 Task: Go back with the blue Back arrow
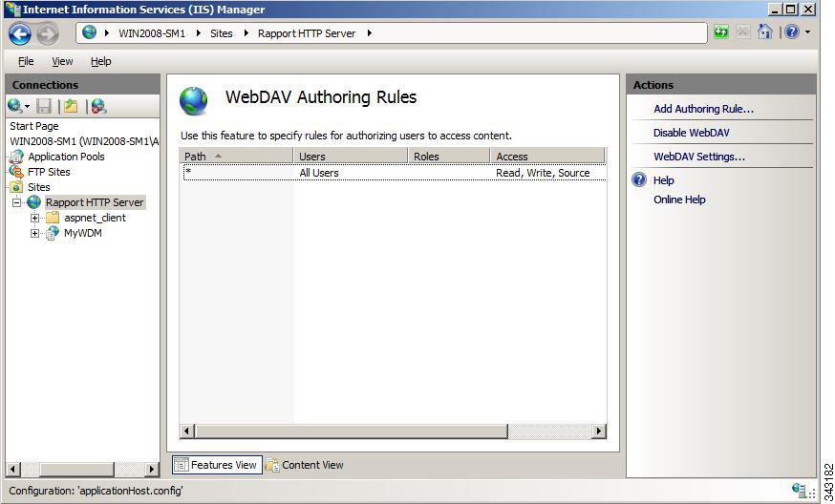[20, 34]
